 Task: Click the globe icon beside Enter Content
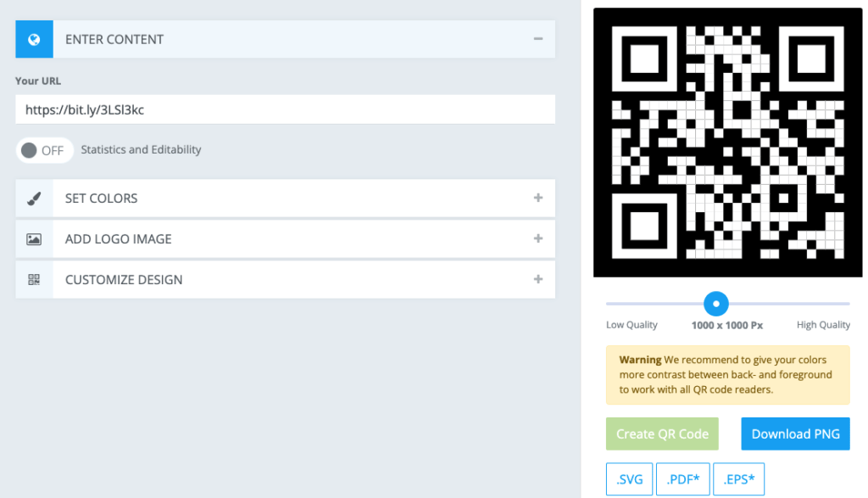coord(34,39)
